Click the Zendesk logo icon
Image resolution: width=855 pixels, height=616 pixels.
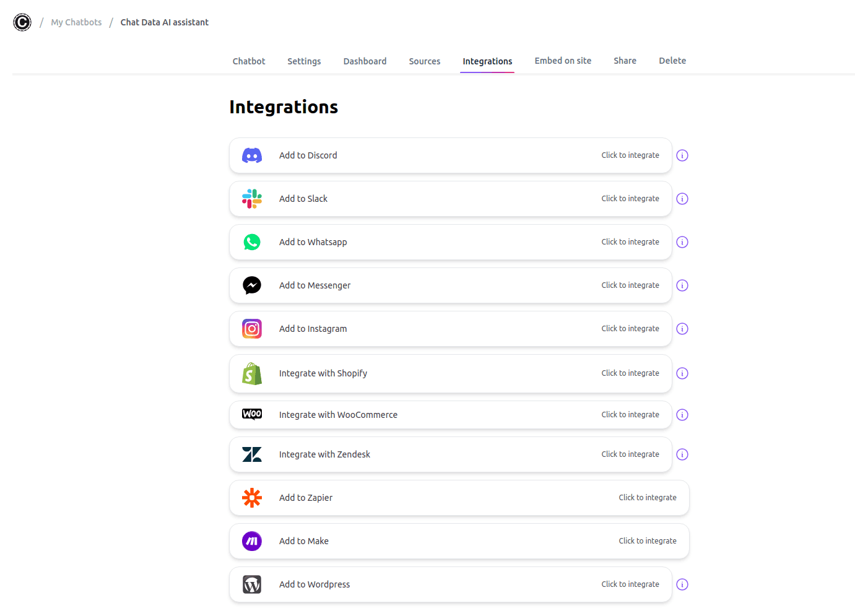click(252, 454)
